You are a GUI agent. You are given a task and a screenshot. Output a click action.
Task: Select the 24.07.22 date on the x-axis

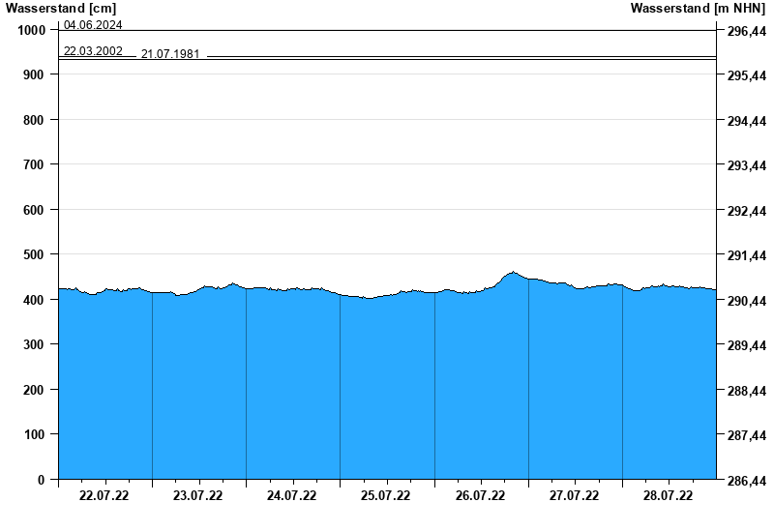[x=291, y=496]
